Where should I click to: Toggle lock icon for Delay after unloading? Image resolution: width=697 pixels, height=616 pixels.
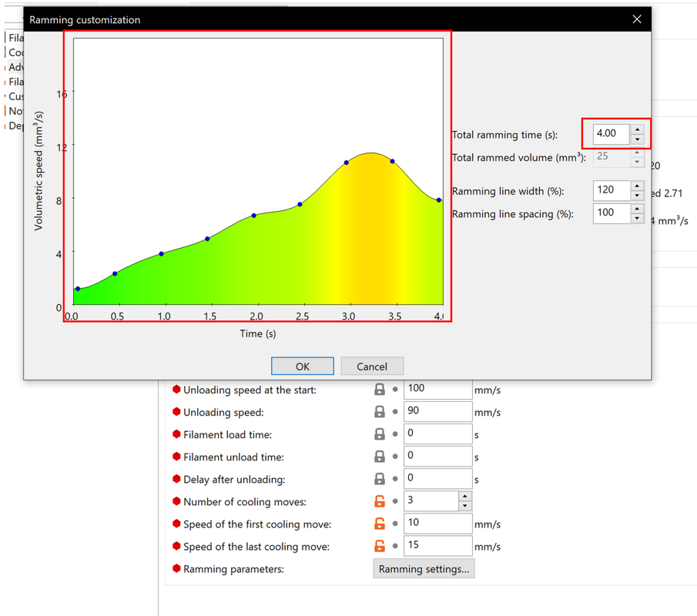click(380, 479)
